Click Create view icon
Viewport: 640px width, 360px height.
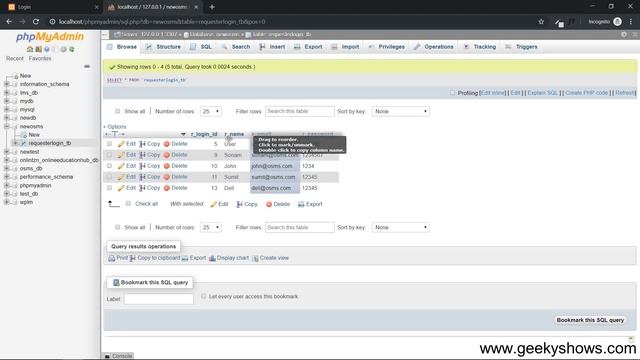[x=255, y=258]
